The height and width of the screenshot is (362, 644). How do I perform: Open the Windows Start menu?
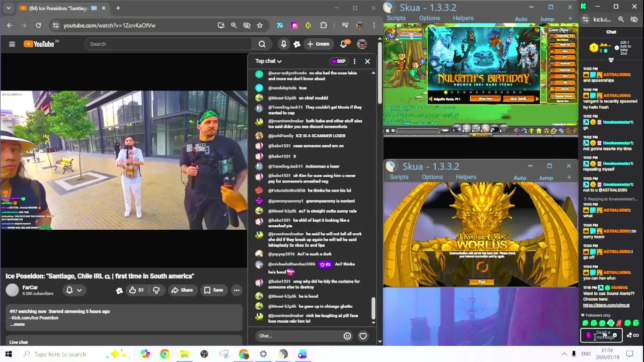9,354
